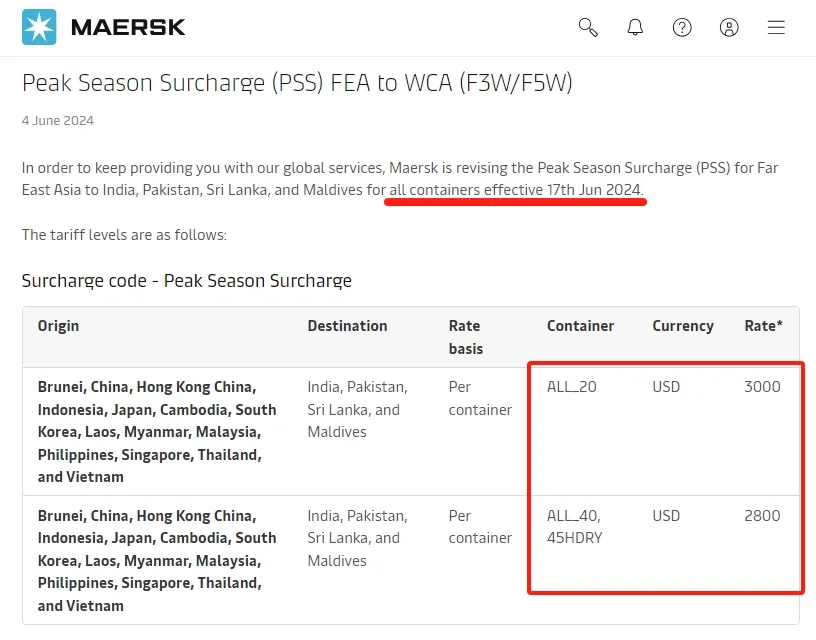Viewport: 816px width, 640px height.
Task: Click the Origin column header
Action: pyautogui.click(x=58, y=326)
